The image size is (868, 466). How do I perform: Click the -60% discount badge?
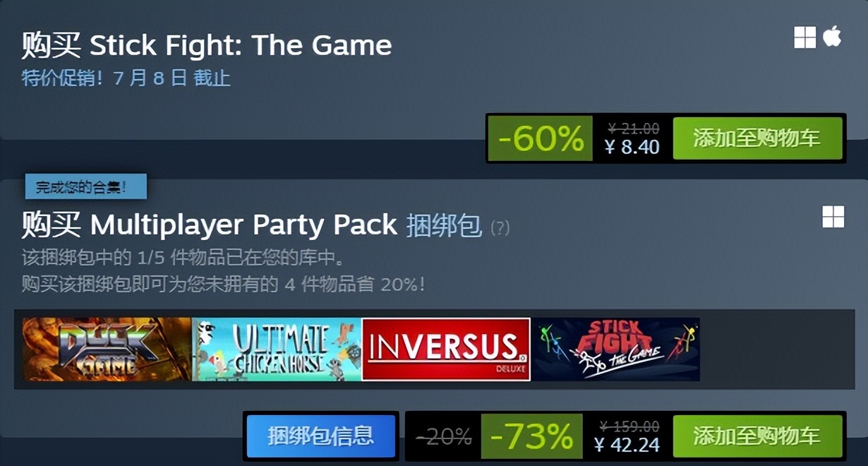(x=541, y=138)
